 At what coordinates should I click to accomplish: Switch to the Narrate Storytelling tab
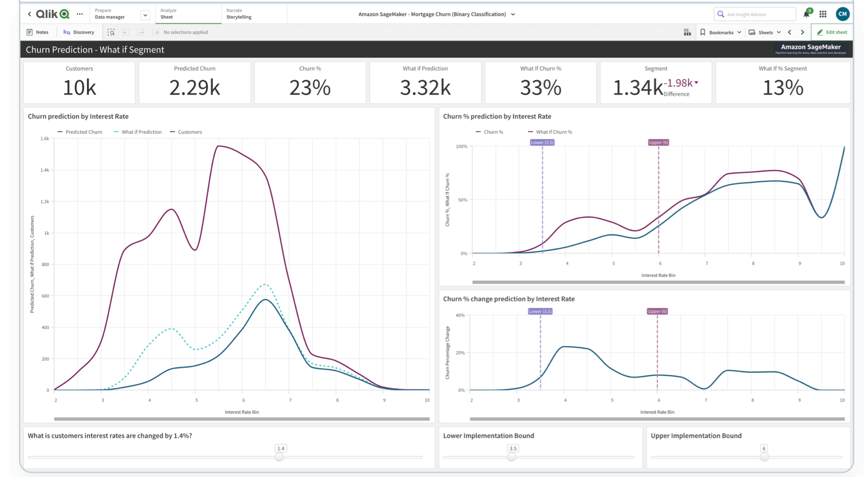tap(239, 14)
